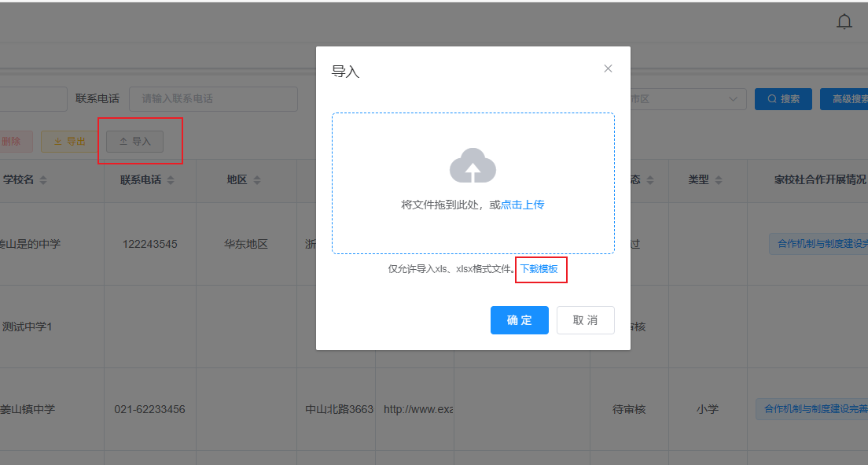Download template via 下载模板 link
This screenshot has width=868, height=465.
539,269
